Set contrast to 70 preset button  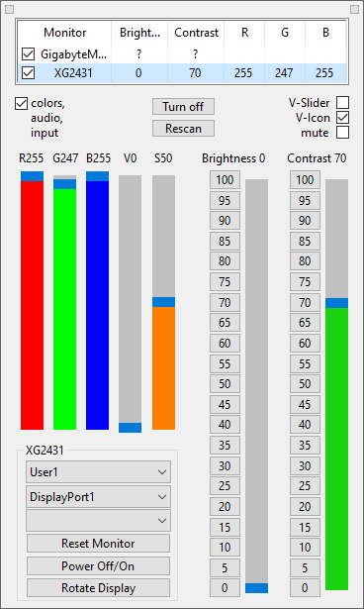click(305, 302)
